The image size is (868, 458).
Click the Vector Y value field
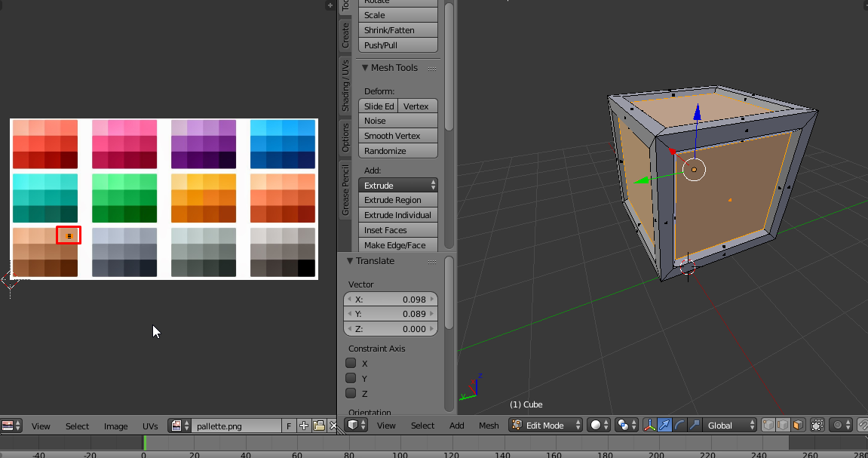[391, 313]
